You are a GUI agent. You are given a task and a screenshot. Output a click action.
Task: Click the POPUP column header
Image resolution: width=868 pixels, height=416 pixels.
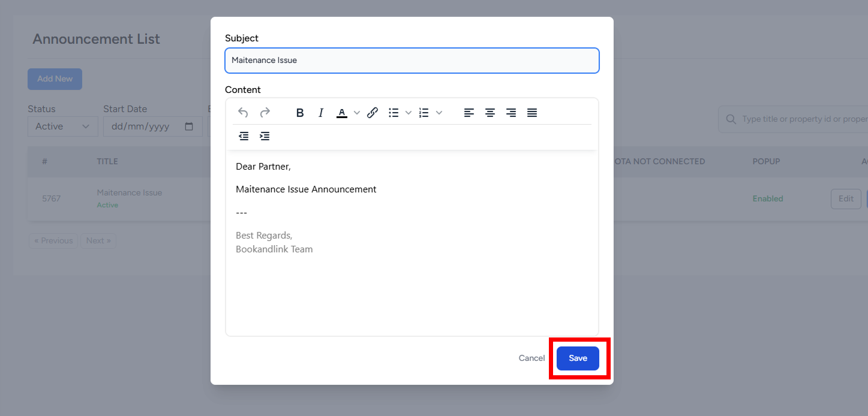(x=766, y=162)
